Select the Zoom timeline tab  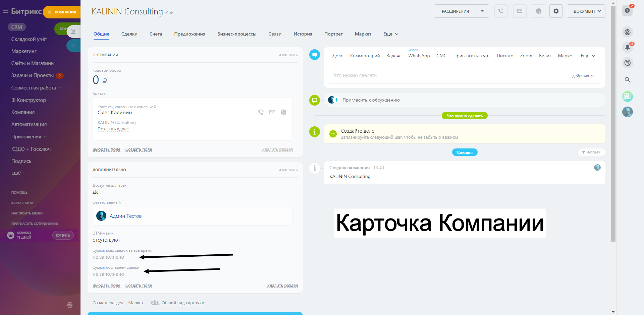click(x=526, y=56)
